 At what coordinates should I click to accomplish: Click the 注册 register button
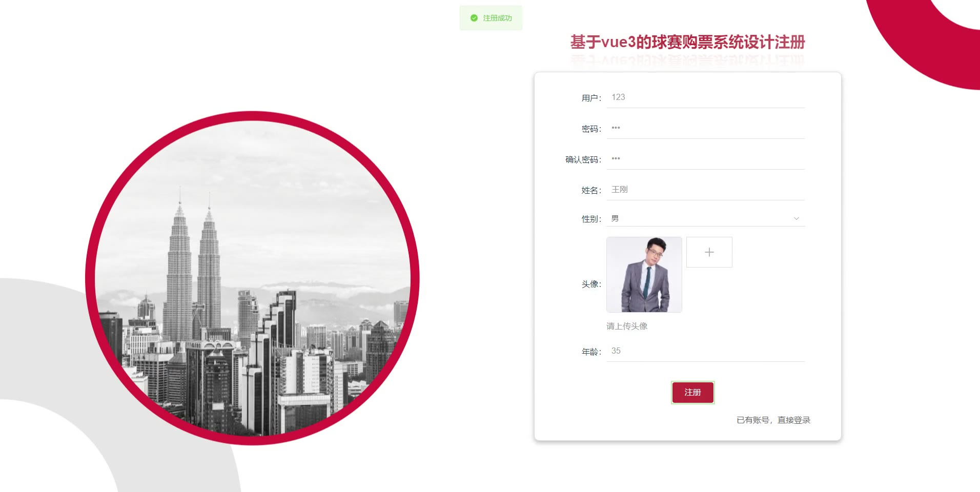tap(692, 393)
